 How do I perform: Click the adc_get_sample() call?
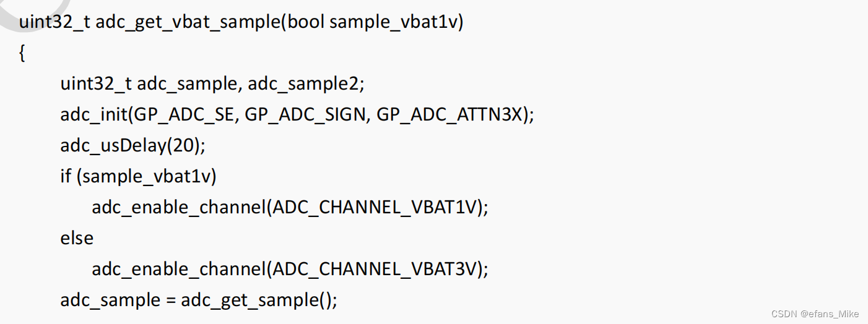click(x=258, y=301)
